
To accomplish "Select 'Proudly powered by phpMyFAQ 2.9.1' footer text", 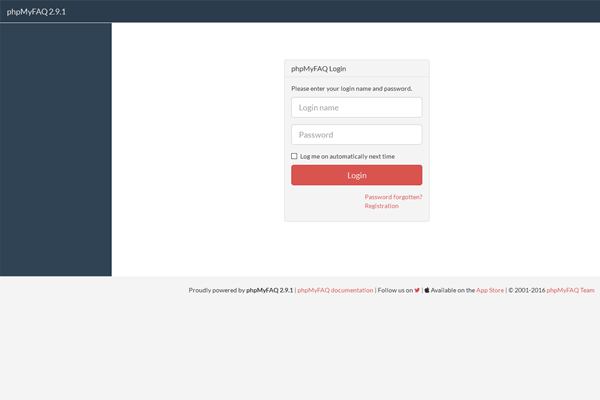I will click(241, 290).
